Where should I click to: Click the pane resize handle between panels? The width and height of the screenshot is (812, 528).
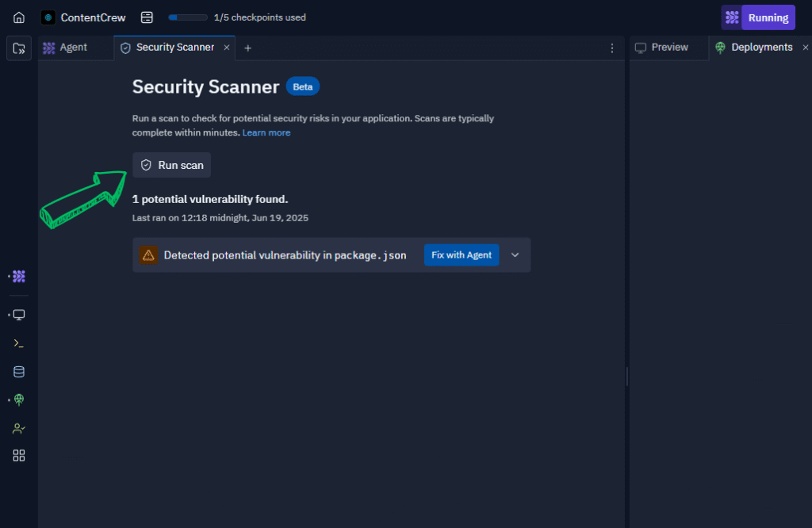(x=626, y=377)
